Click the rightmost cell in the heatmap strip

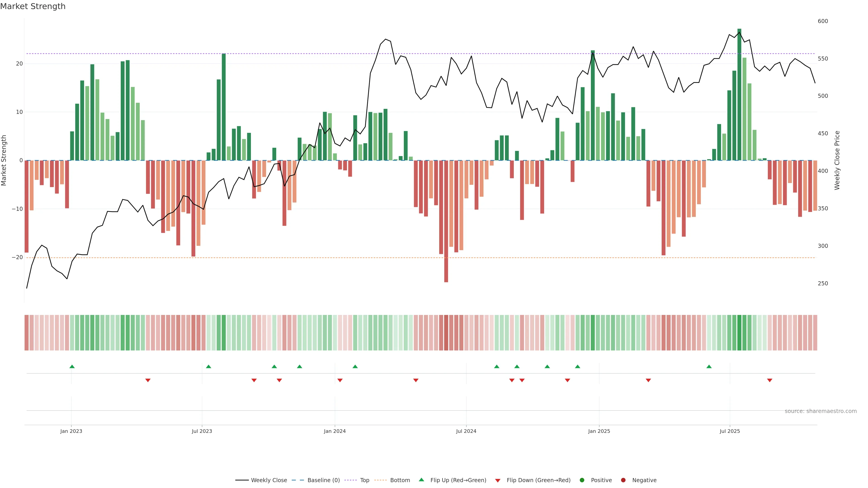point(815,332)
